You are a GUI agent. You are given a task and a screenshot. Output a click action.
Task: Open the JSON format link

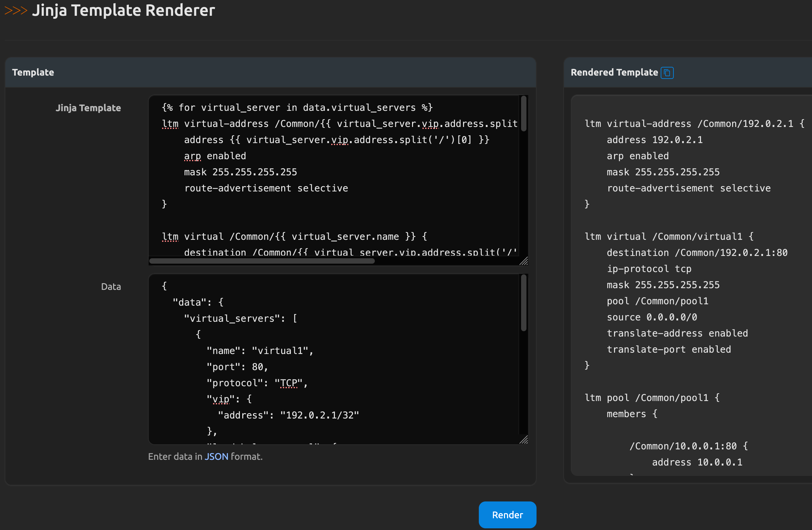(x=216, y=456)
